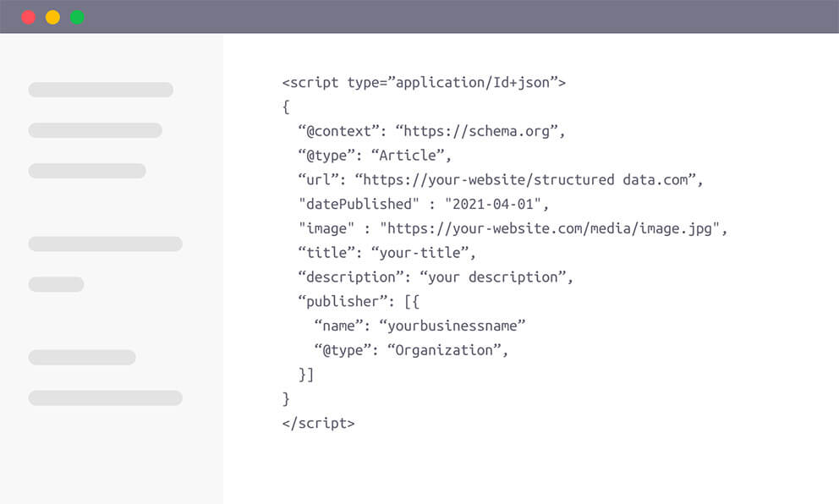Select the last gray sidebar placeholder bar
The width and height of the screenshot is (839, 504).
click(106, 398)
